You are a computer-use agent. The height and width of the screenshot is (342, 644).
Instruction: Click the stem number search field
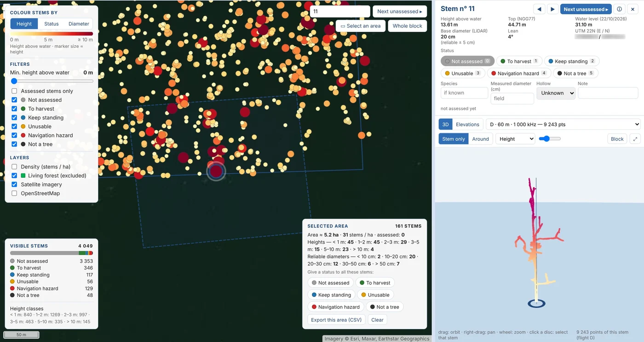tap(340, 12)
